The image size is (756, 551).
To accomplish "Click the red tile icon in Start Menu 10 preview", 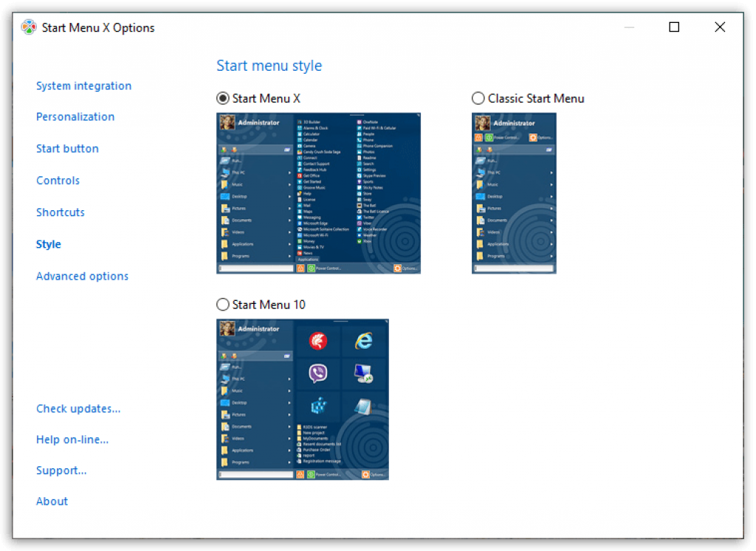I will click(318, 340).
